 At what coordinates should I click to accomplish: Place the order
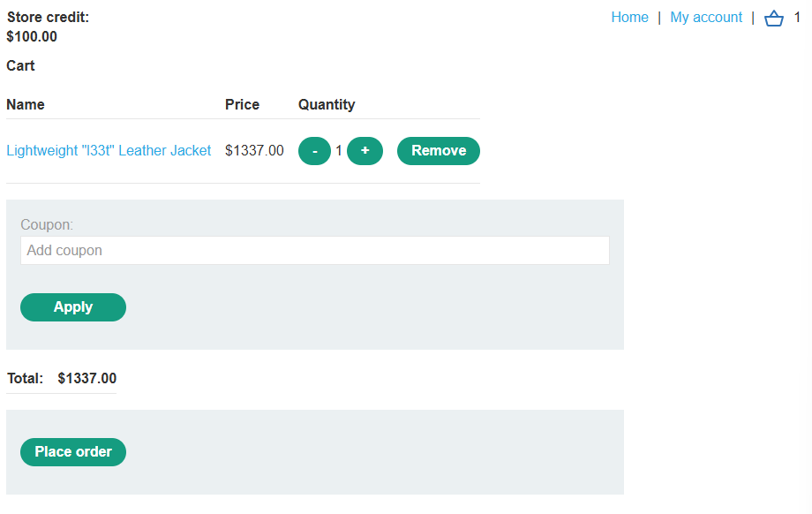[x=73, y=452]
